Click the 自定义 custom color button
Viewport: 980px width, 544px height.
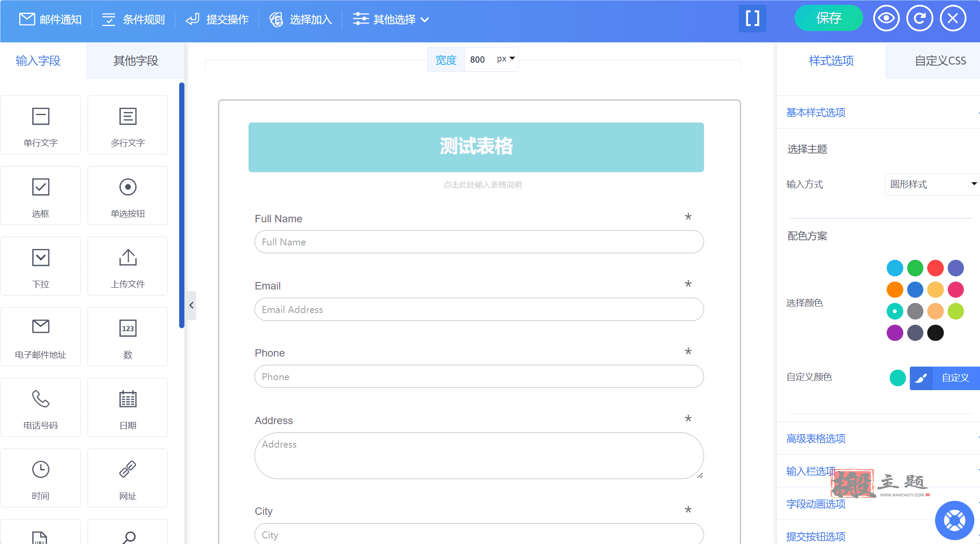[x=945, y=378]
